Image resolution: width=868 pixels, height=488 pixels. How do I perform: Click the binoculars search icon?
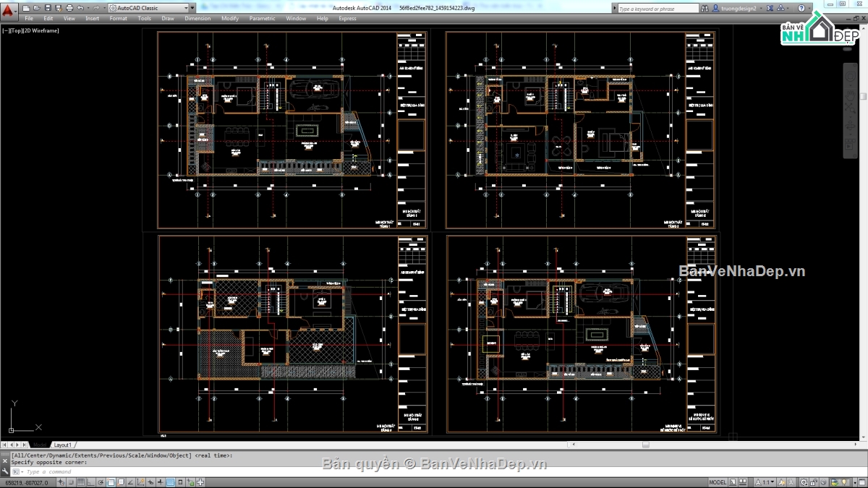click(706, 9)
